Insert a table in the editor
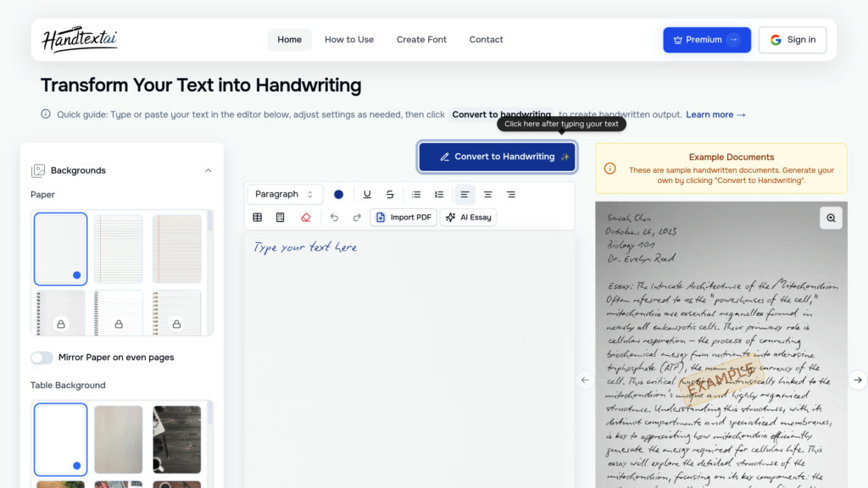This screenshot has height=488, width=868. (258, 217)
